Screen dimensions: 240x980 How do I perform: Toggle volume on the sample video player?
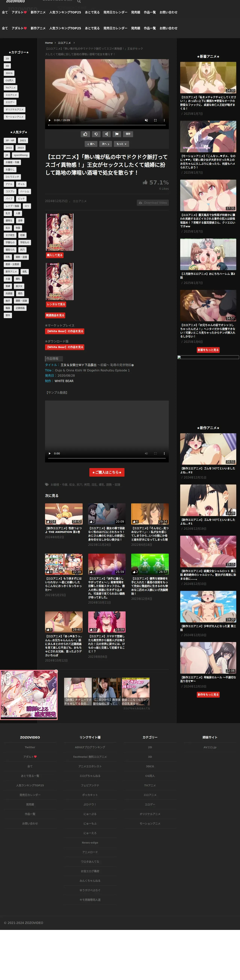(146, 453)
